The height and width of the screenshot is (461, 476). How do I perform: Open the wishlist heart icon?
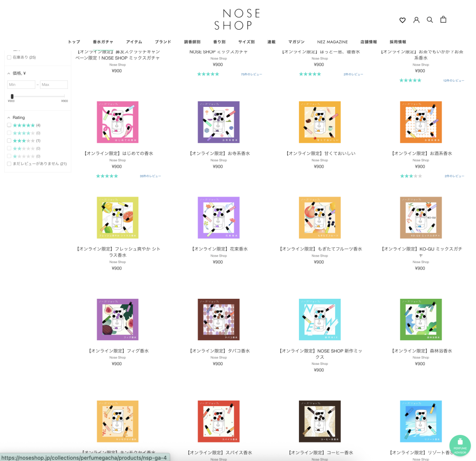[403, 20]
